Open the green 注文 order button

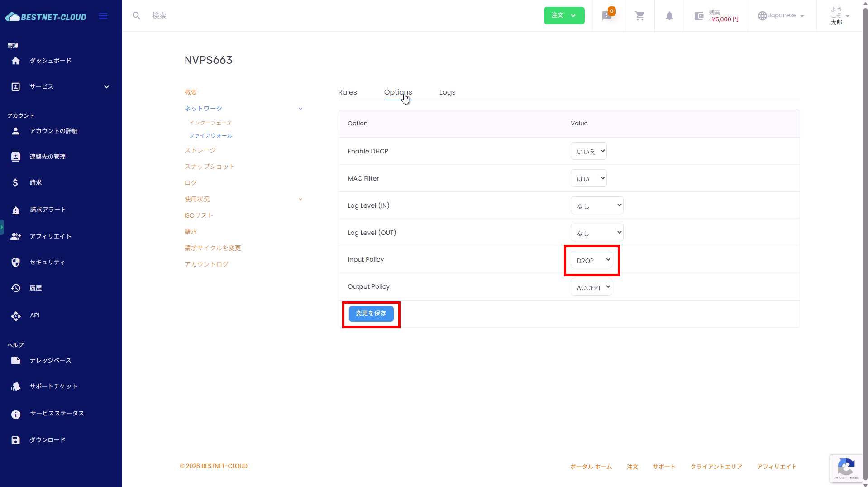[x=563, y=15]
